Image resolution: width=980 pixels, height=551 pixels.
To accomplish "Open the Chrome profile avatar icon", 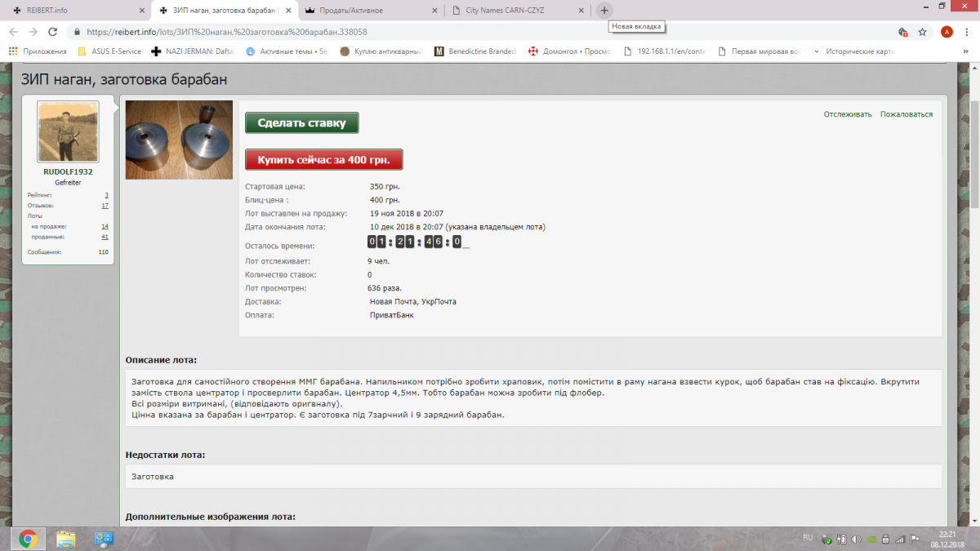I will [x=947, y=32].
